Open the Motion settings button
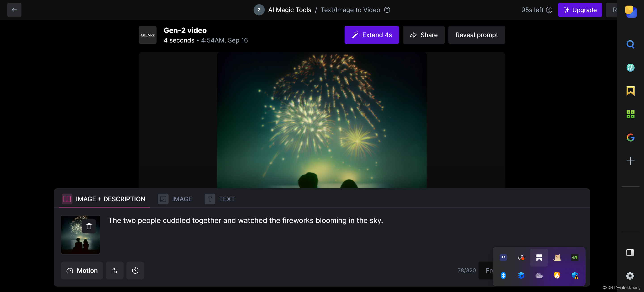 [x=82, y=271]
